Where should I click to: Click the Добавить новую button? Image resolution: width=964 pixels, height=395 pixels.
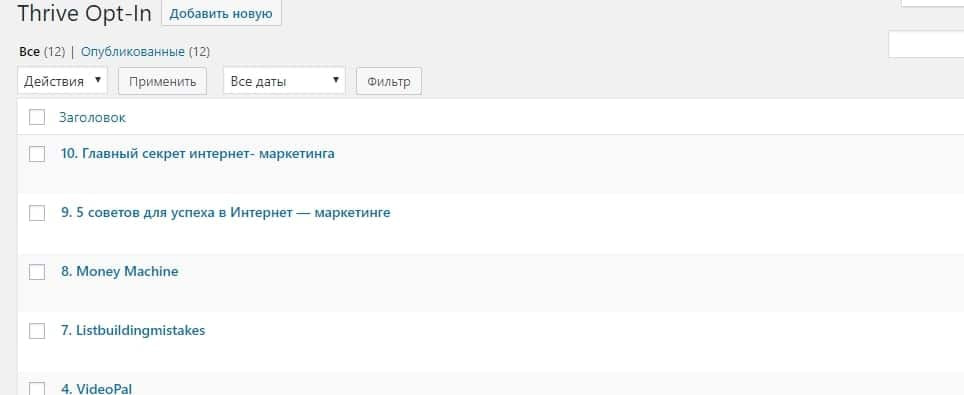(221, 14)
